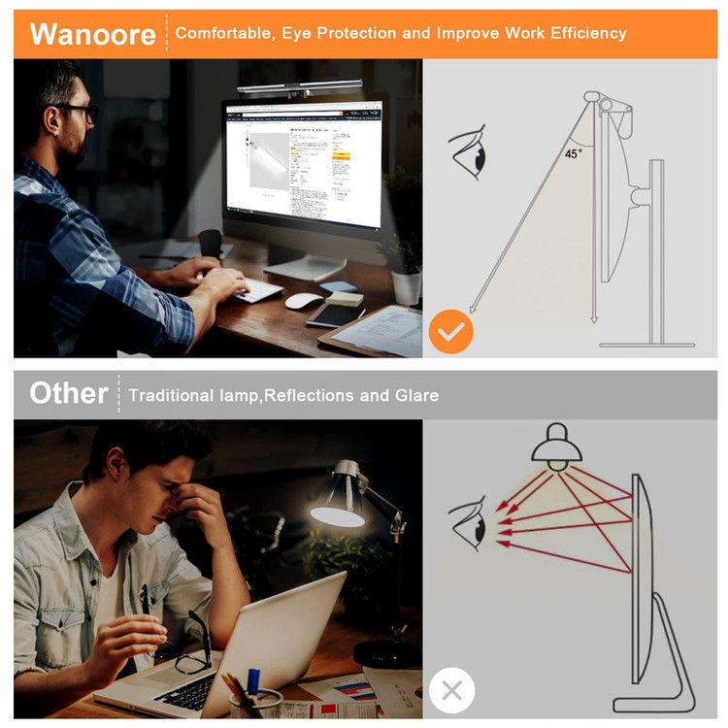Click the orange checkmark circle icon
This screenshot has width=728, height=728.
tap(450, 332)
